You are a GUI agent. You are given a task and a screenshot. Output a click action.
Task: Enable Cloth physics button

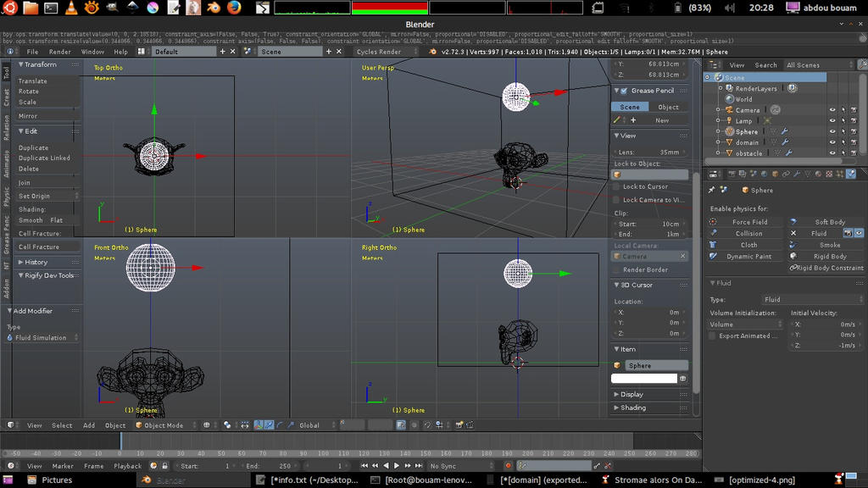pyautogui.click(x=745, y=245)
